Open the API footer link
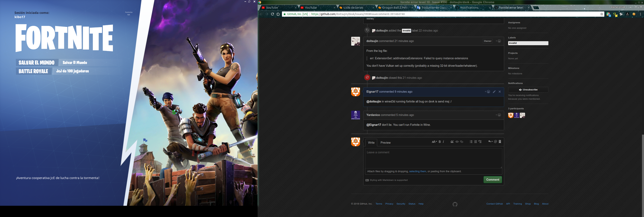 click(x=508, y=204)
